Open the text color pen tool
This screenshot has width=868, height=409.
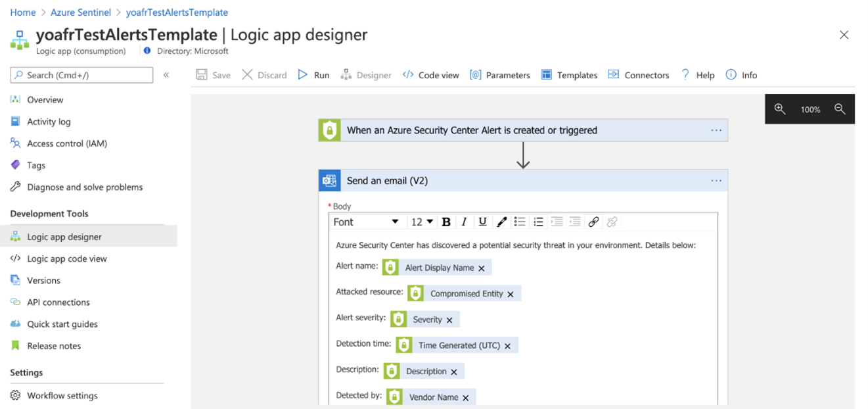501,222
